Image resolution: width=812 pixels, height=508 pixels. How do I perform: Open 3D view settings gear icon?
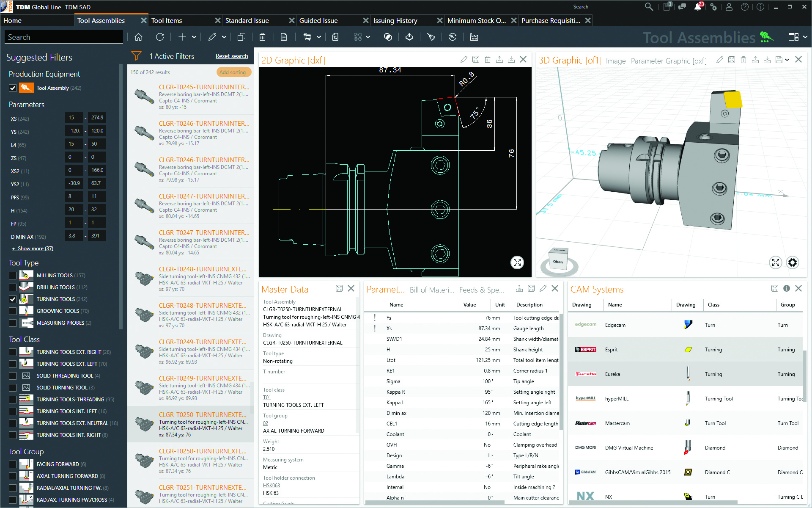793,263
